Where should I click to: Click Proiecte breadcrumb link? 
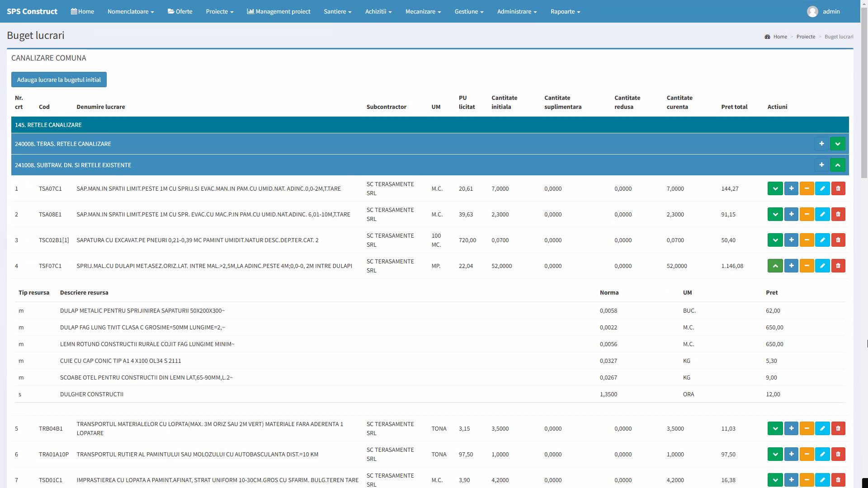click(806, 37)
